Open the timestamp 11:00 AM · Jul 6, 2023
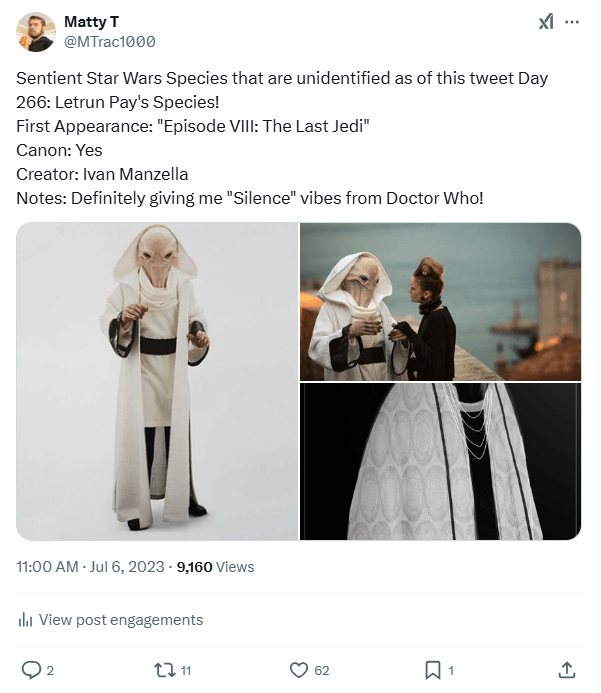The height and width of the screenshot is (693, 601). point(91,567)
